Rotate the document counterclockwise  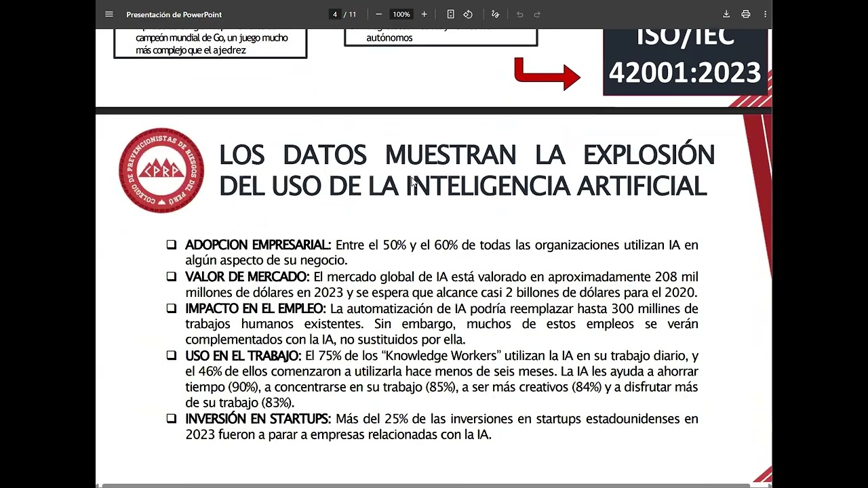(x=468, y=14)
